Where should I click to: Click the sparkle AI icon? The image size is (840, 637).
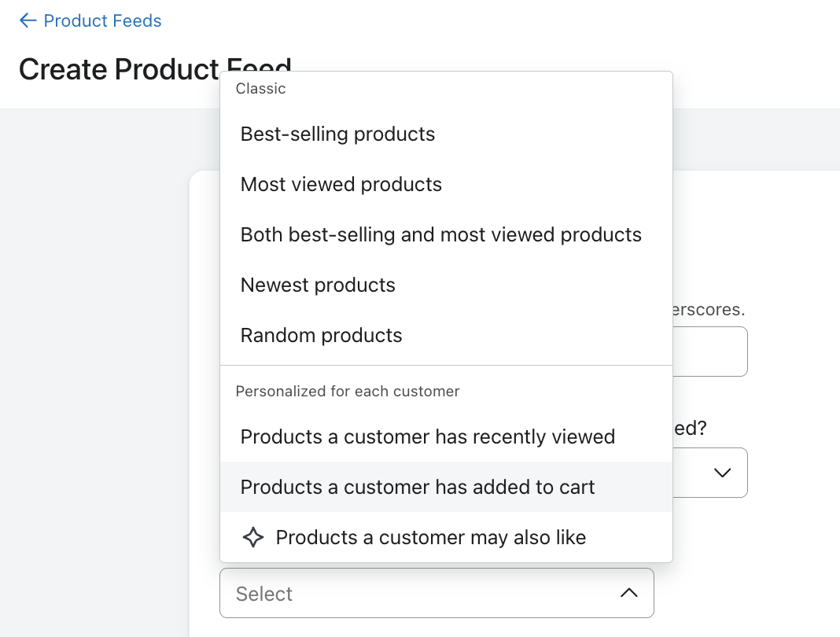pos(252,537)
